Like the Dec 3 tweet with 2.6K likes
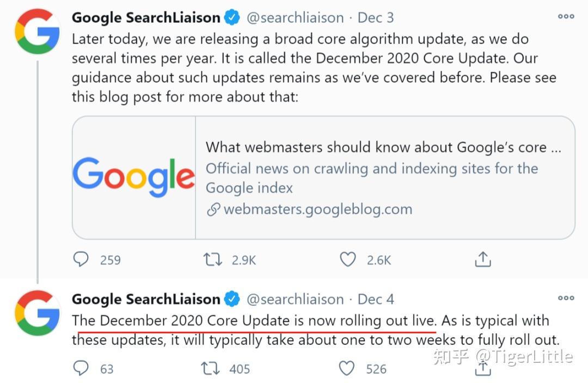This screenshot has height=383, width=588. [x=348, y=260]
